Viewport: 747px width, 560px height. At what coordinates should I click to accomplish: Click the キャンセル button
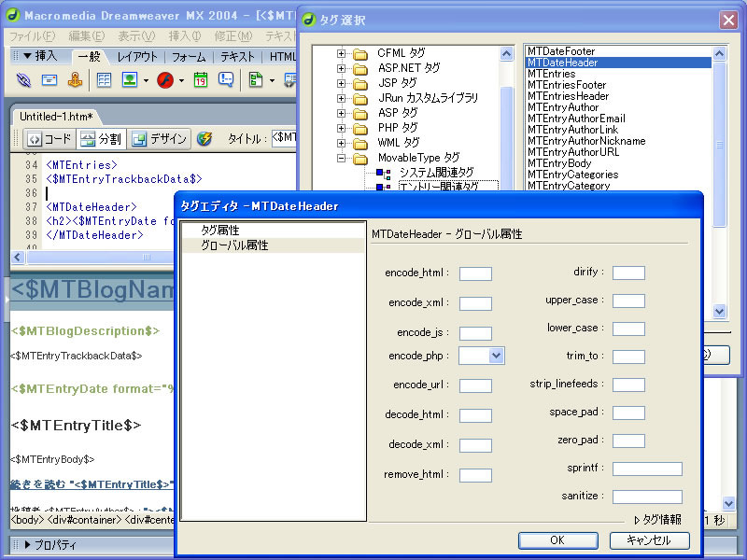[x=651, y=540]
